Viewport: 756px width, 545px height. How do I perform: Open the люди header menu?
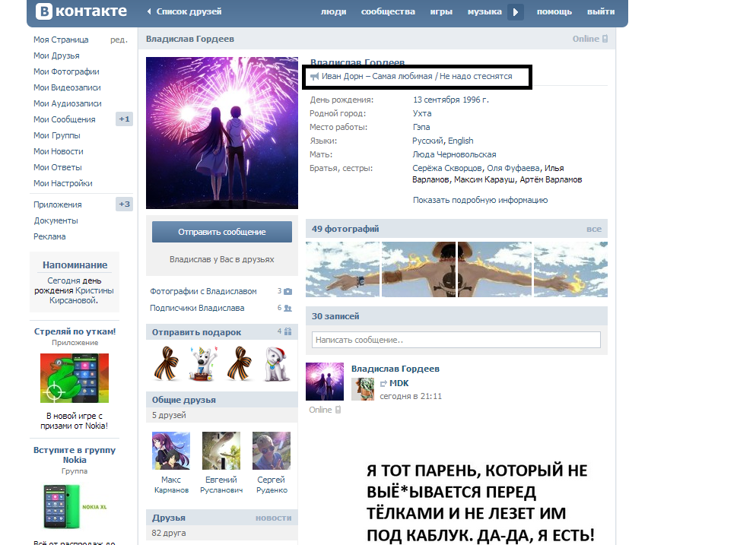334,11
